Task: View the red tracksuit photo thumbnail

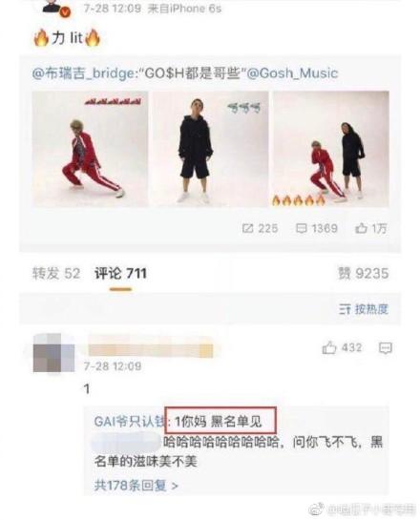Action: click(90, 149)
